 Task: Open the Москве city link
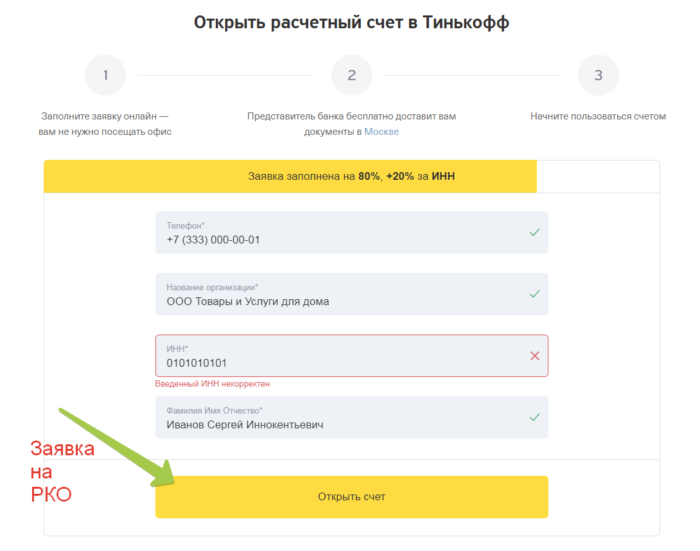pos(381,132)
